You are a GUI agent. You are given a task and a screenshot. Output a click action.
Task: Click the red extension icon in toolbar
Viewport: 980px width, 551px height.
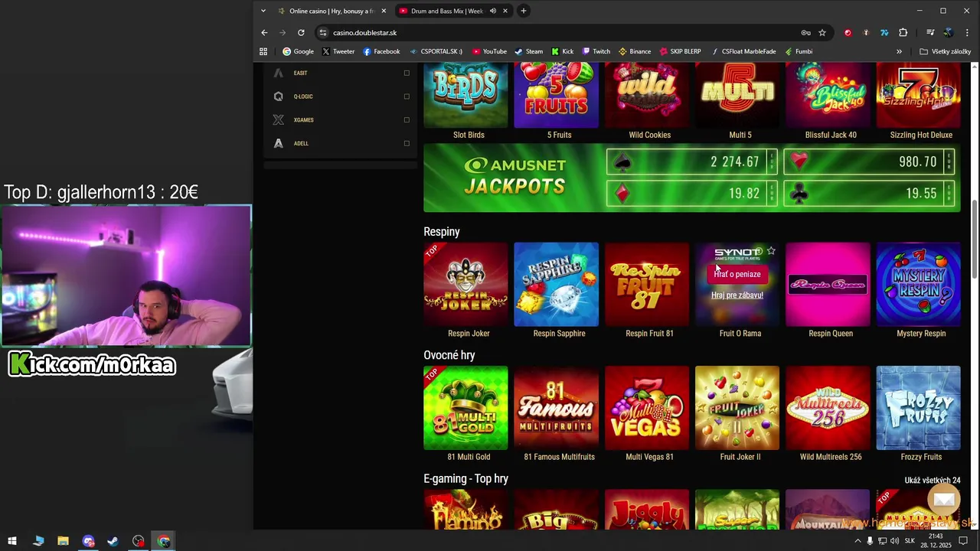pyautogui.click(x=848, y=33)
